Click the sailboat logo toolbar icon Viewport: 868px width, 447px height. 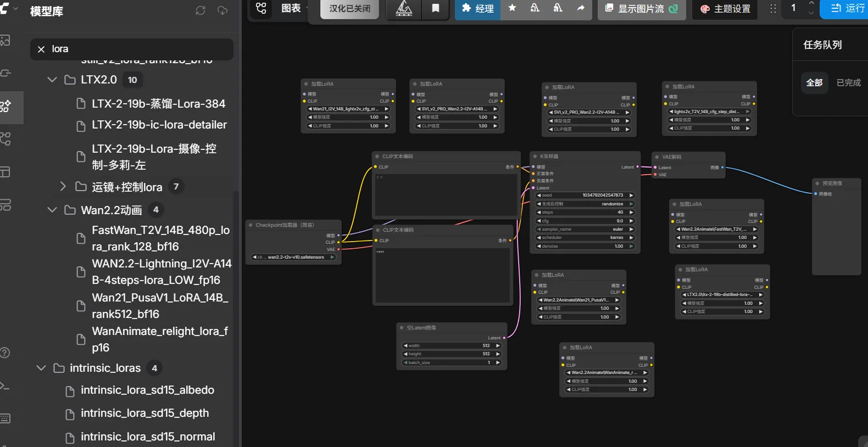pyautogui.click(x=404, y=8)
